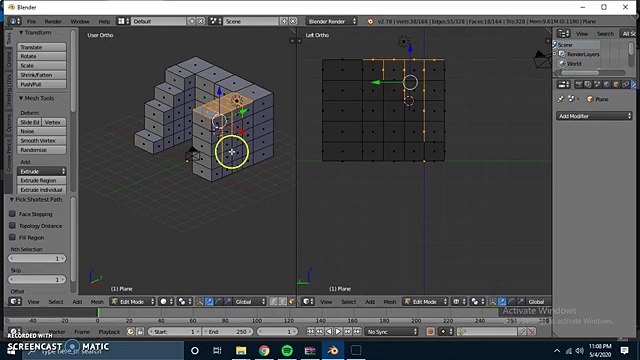Viewport: 640px width, 360px height.
Task: Open Render Layers properties tab icon
Action: click(x=588, y=84)
